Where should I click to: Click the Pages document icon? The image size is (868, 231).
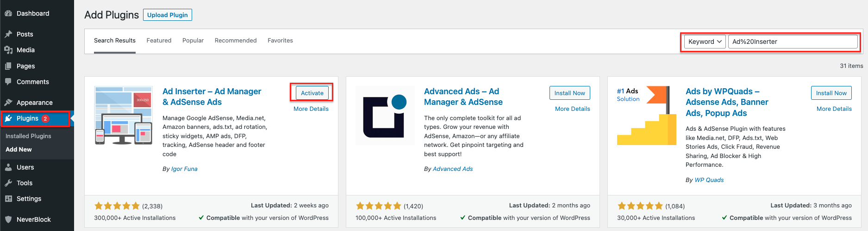pos(8,66)
